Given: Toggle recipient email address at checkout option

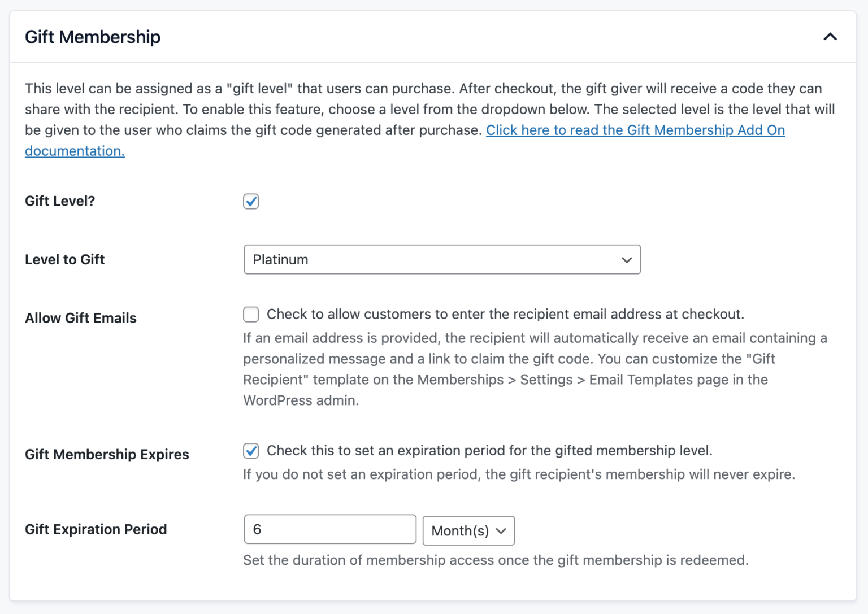Looking at the screenshot, I should (250, 314).
